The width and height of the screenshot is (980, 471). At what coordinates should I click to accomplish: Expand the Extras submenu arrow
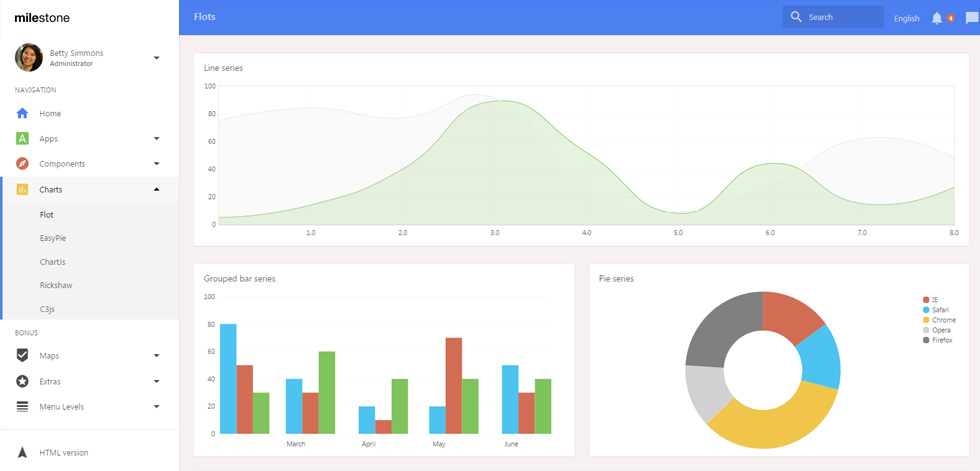(156, 381)
